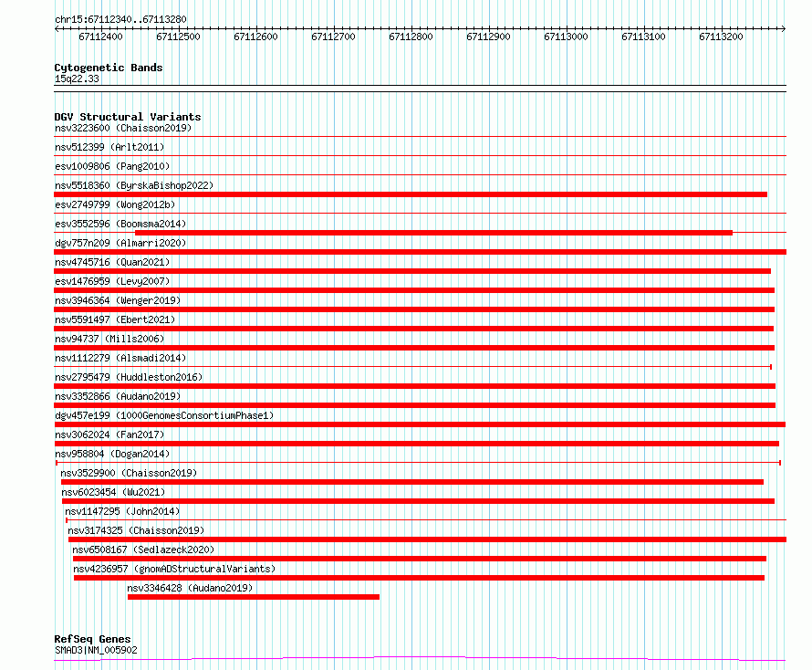Click the RefSeq Genes track heading
The width and height of the screenshot is (812, 670).
click(x=93, y=639)
